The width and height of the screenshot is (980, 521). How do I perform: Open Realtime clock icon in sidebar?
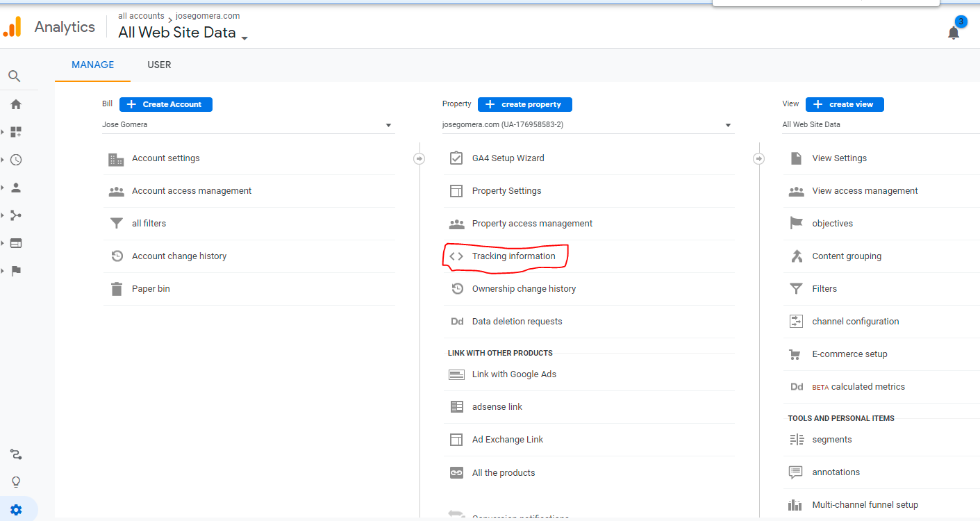click(x=15, y=160)
